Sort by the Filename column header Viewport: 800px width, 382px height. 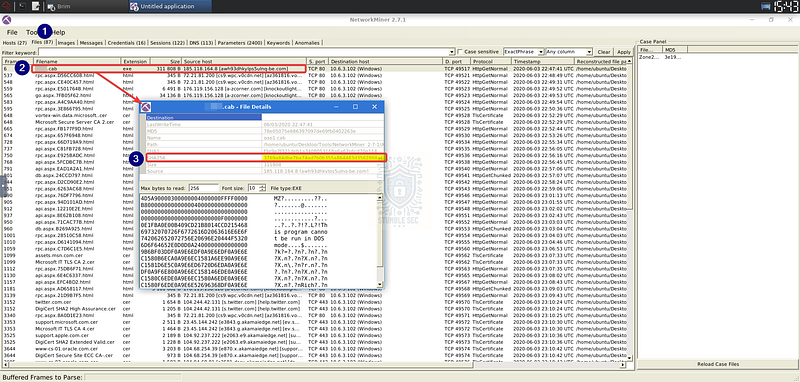[77, 61]
